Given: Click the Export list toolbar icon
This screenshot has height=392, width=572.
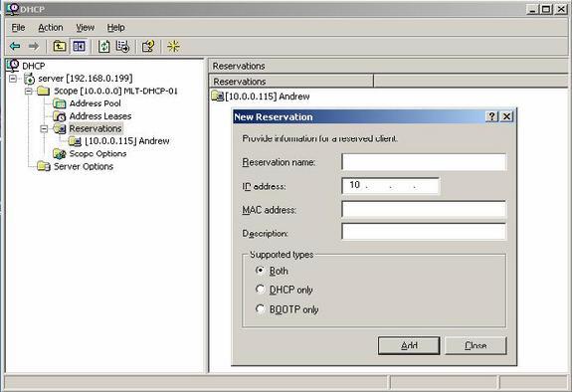Looking at the screenshot, I should pyautogui.click(x=122, y=47).
